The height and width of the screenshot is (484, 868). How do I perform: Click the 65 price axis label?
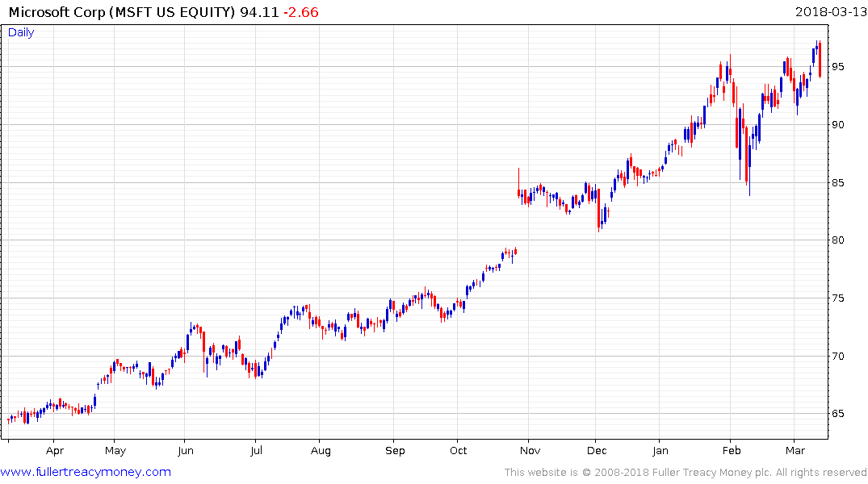coord(837,414)
